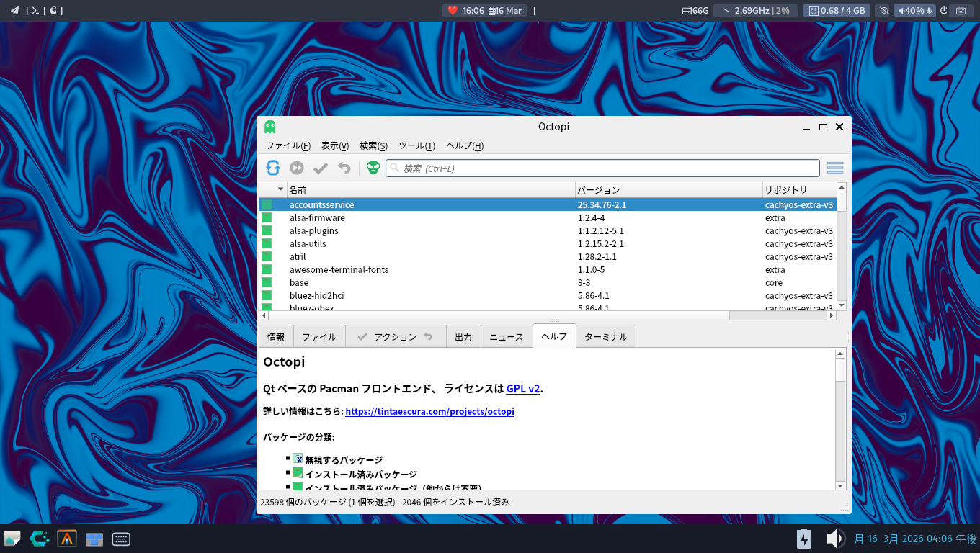This screenshot has width=980, height=553.
Task: Open the on-screen keyboard taskbar icon
Action: 120,539
